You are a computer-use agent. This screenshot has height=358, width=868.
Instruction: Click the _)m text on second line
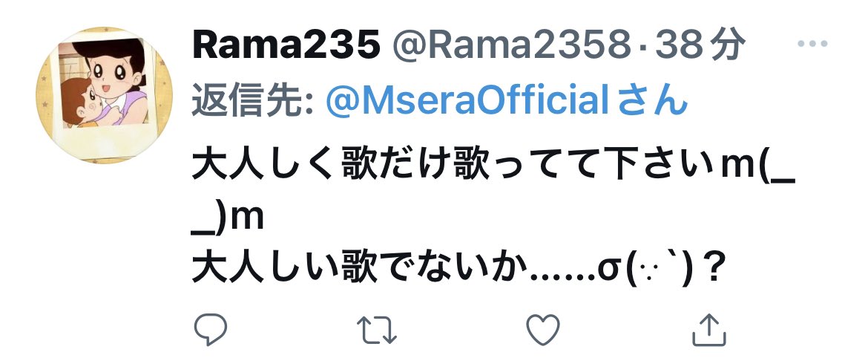[x=228, y=220]
